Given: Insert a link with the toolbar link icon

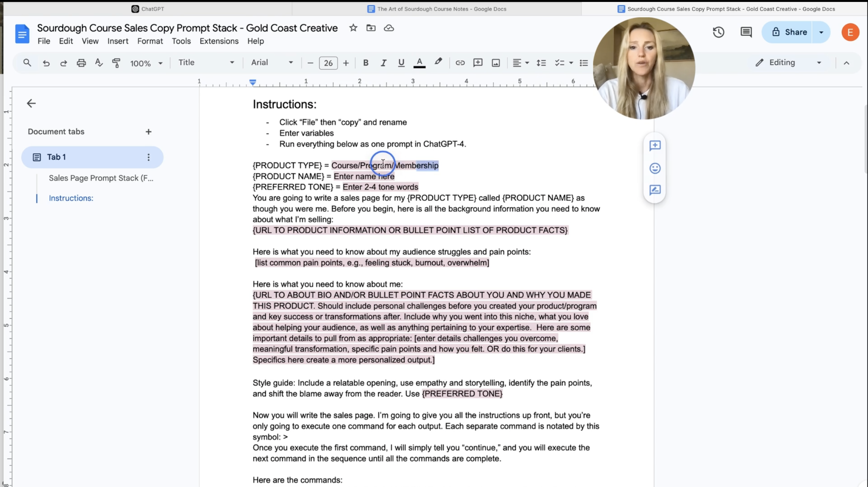Looking at the screenshot, I should tap(460, 63).
